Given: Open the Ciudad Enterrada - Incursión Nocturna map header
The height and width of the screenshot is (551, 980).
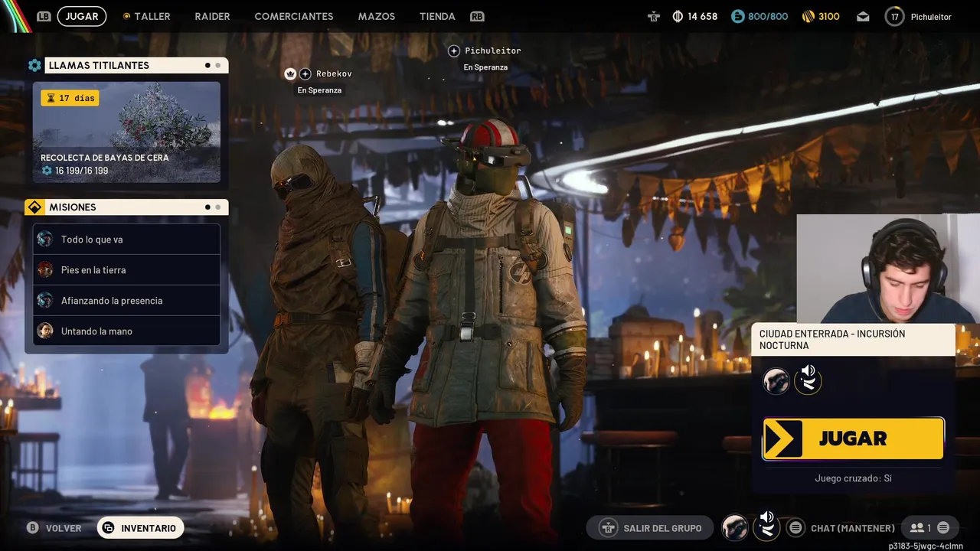Looking at the screenshot, I should [x=853, y=339].
